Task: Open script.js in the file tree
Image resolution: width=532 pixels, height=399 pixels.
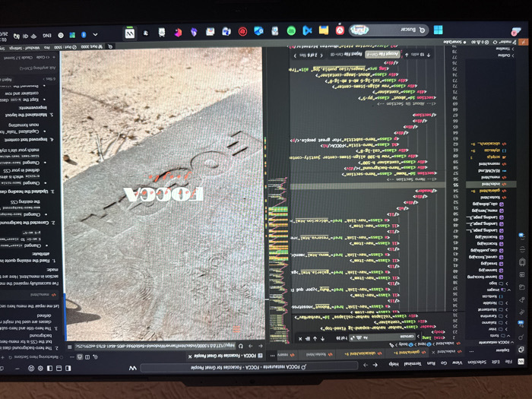Action: coord(496,157)
